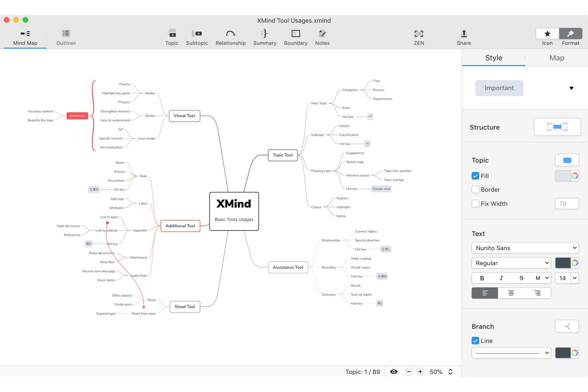Enable the Border option for Topic
The width and height of the screenshot is (588, 392).
(x=475, y=190)
